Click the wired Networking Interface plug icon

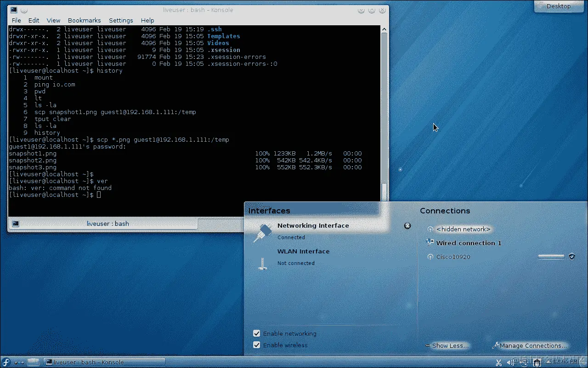(x=263, y=233)
